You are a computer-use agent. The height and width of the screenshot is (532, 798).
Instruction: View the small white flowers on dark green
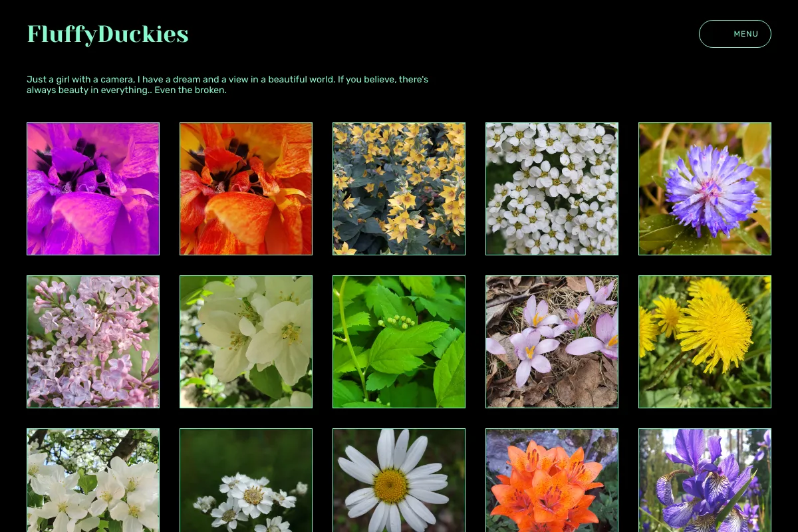246,480
